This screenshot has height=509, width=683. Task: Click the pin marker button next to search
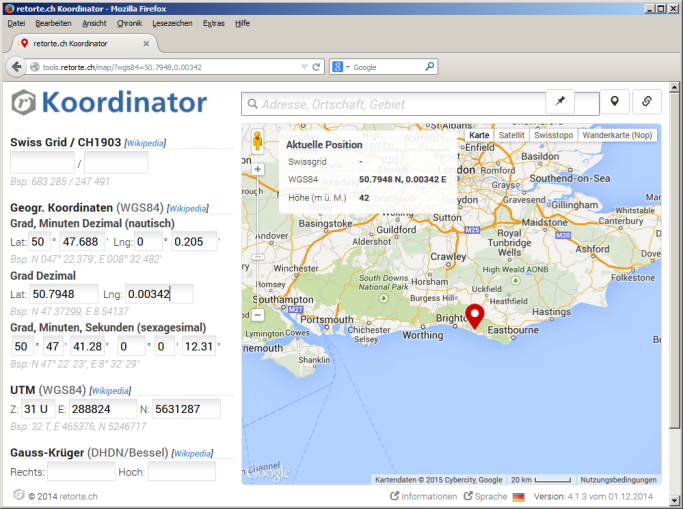[x=560, y=101]
